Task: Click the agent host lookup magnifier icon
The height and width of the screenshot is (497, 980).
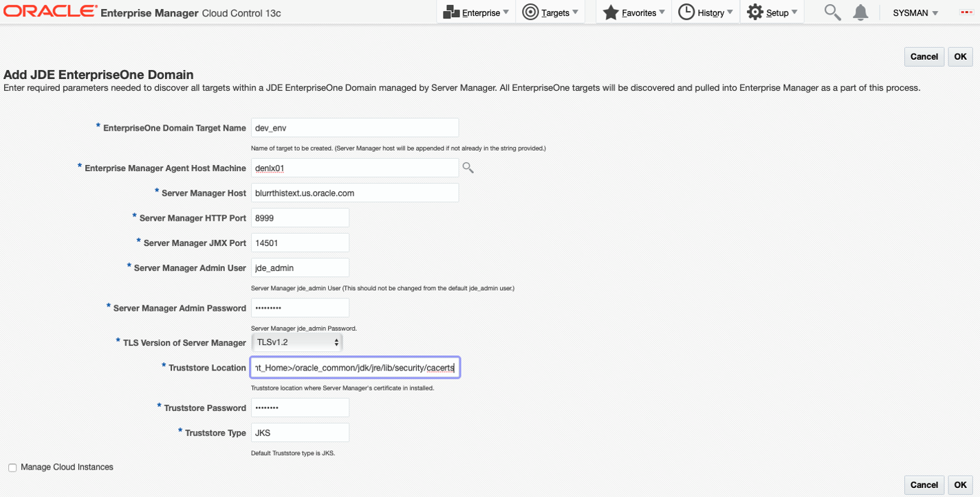Action: [x=468, y=168]
